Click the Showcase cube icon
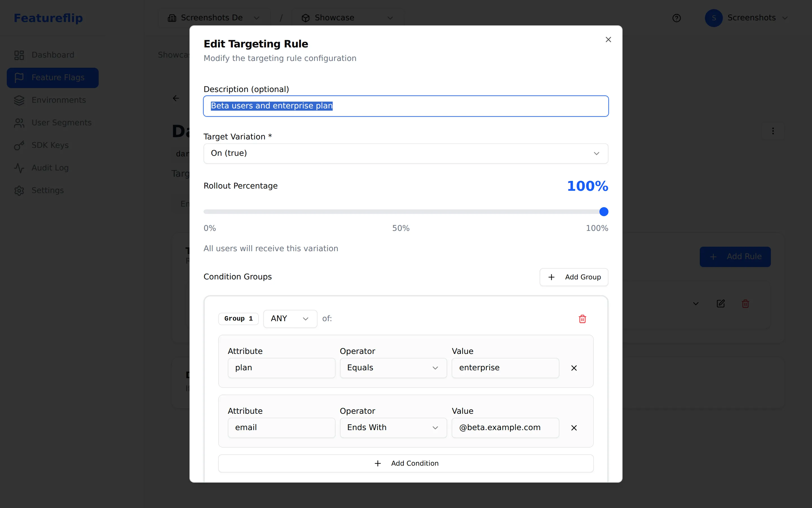812x508 pixels. click(305, 18)
